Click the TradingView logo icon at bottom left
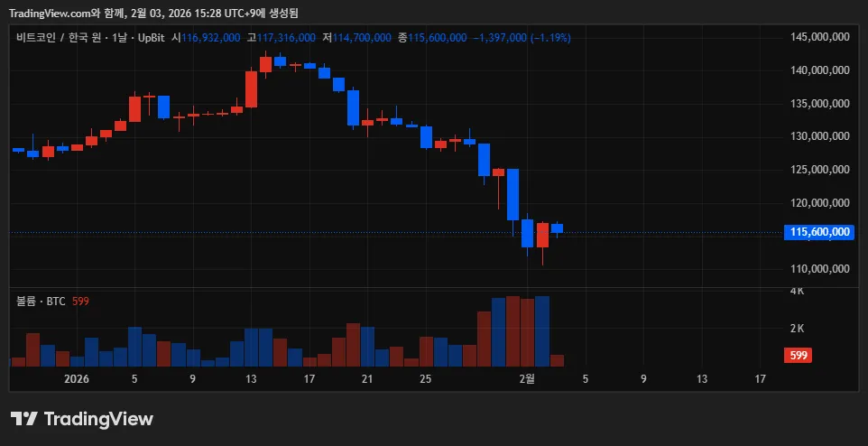Screen dimensions: 868x446 (24, 419)
